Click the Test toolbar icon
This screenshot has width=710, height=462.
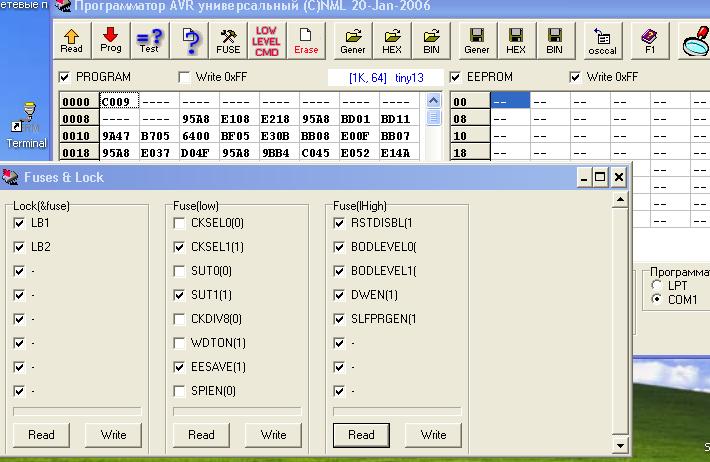149,40
